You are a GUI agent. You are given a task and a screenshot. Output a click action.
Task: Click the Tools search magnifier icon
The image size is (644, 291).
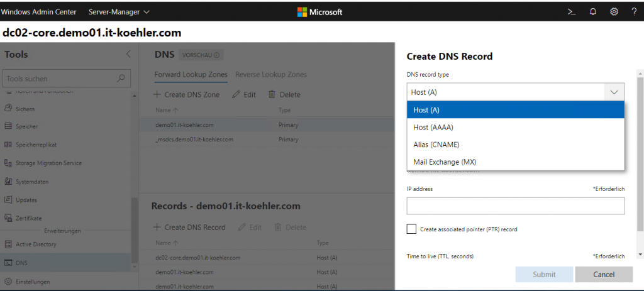[x=121, y=78]
